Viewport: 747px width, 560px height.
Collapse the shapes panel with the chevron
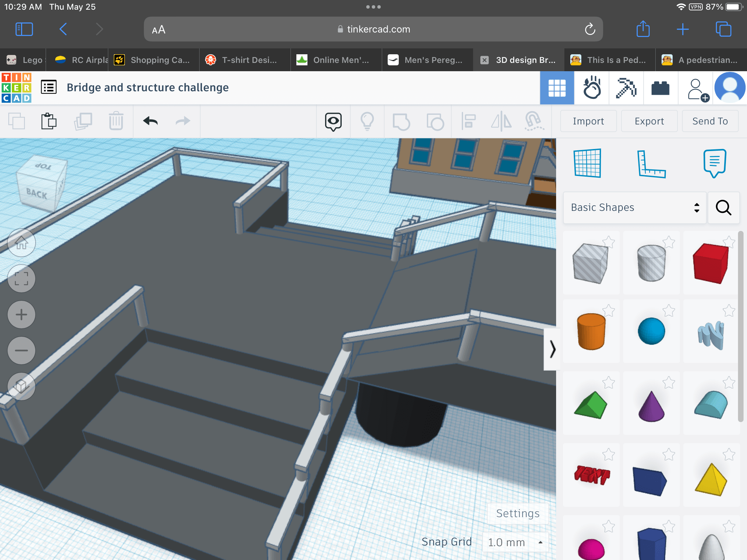(x=552, y=349)
